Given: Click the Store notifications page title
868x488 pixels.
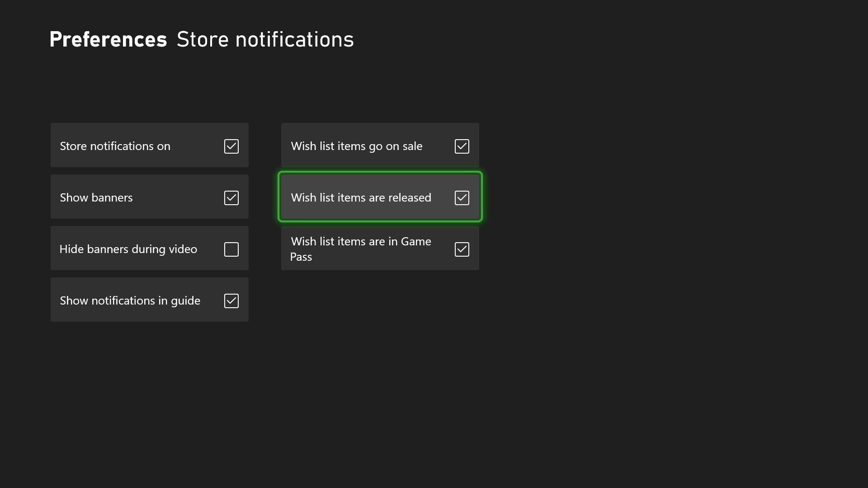Looking at the screenshot, I should point(265,39).
